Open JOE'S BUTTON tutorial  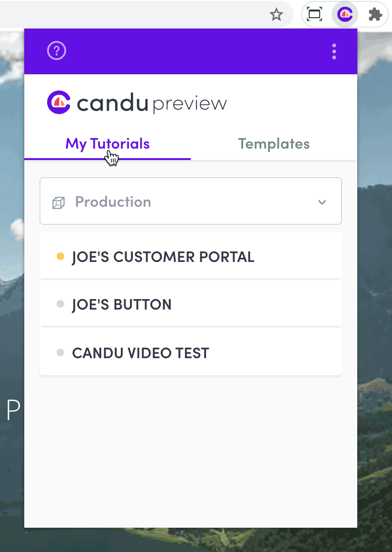point(122,305)
